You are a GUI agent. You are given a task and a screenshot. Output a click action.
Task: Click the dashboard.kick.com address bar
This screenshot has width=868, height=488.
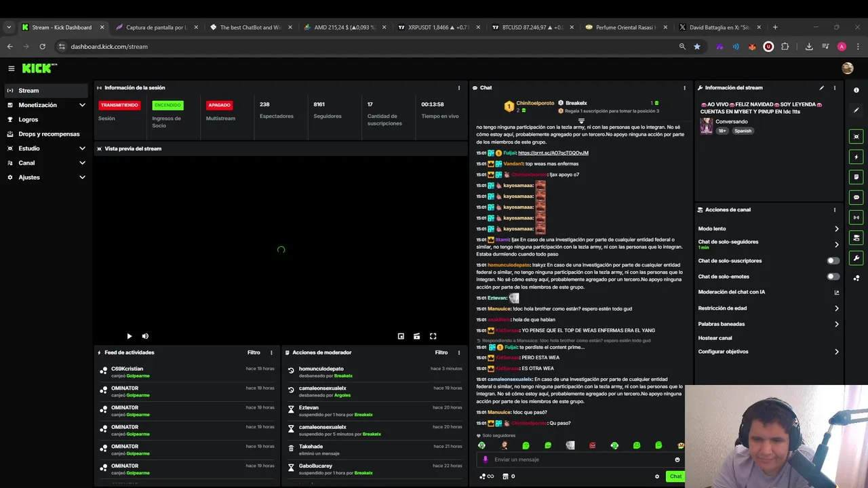click(x=366, y=47)
